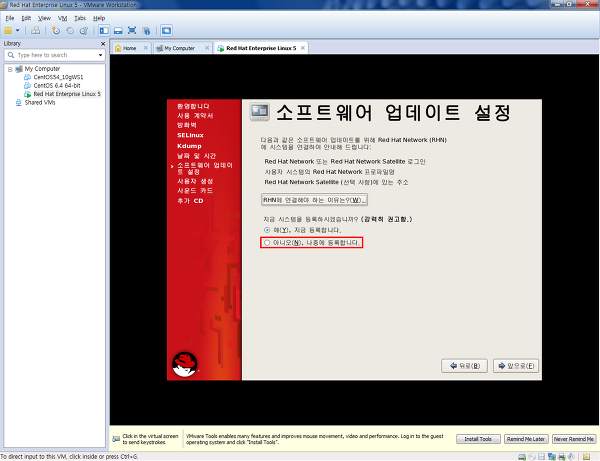The width and height of the screenshot is (600, 461).
Task: Open the Snapshot Manager icon
Action: pos(84,31)
